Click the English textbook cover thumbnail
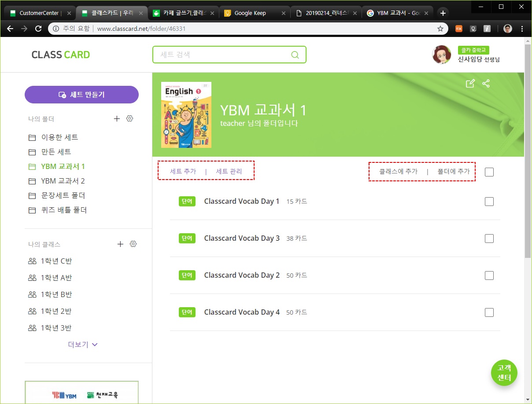532x404 pixels. (x=186, y=115)
